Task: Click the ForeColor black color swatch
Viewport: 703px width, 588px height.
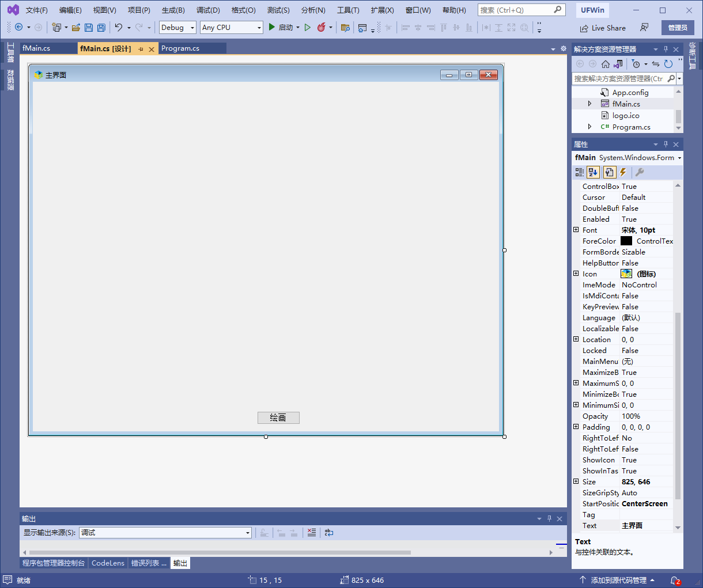Action: [x=626, y=241]
